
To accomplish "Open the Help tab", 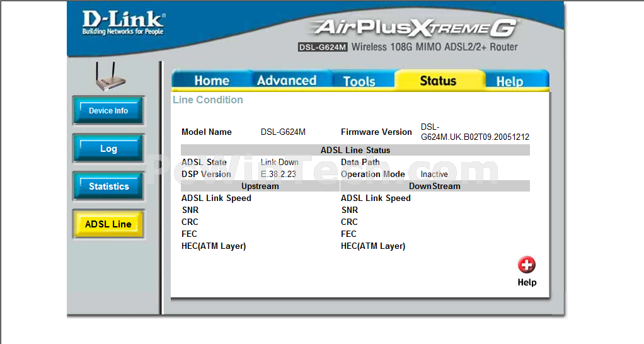I will (510, 81).
